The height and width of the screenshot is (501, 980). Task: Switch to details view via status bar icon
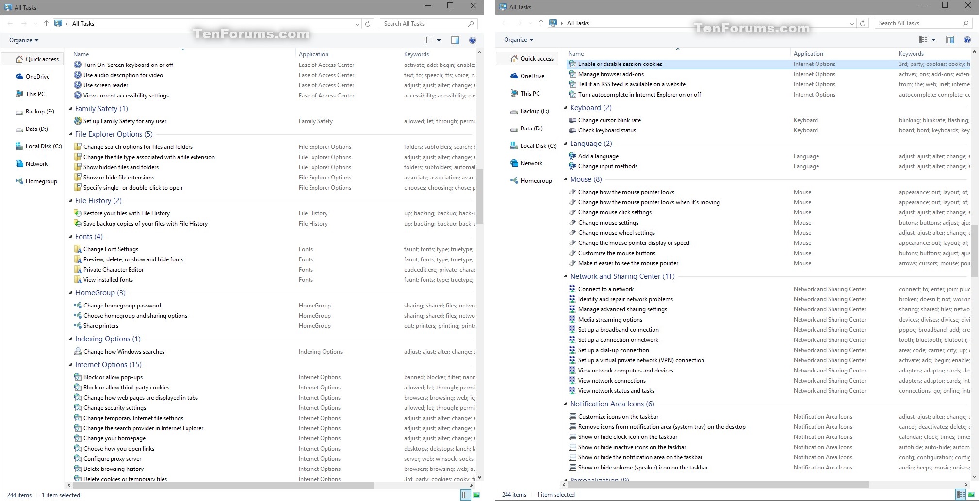[465, 494]
